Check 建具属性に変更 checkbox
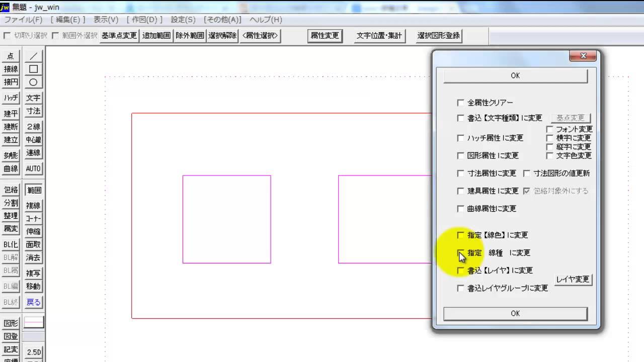 click(460, 191)
